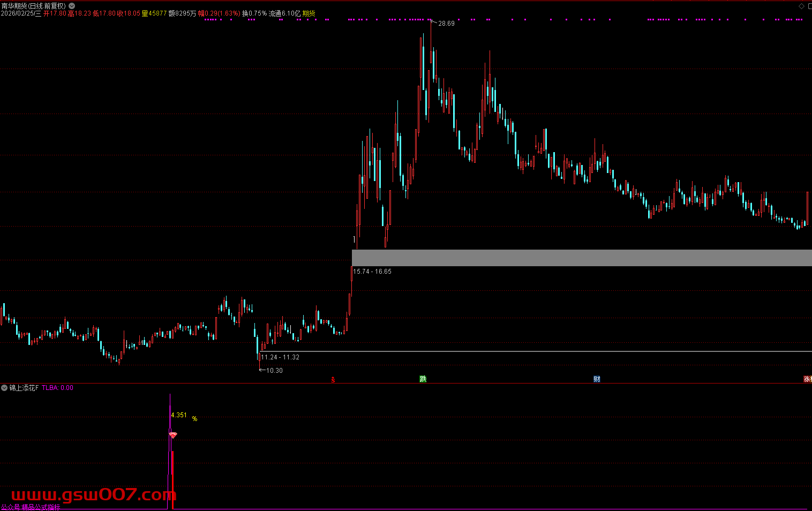The image size is (812, 511).
Task: Click the TLBA: 0.00 indicator value
Action: point(57,388)
